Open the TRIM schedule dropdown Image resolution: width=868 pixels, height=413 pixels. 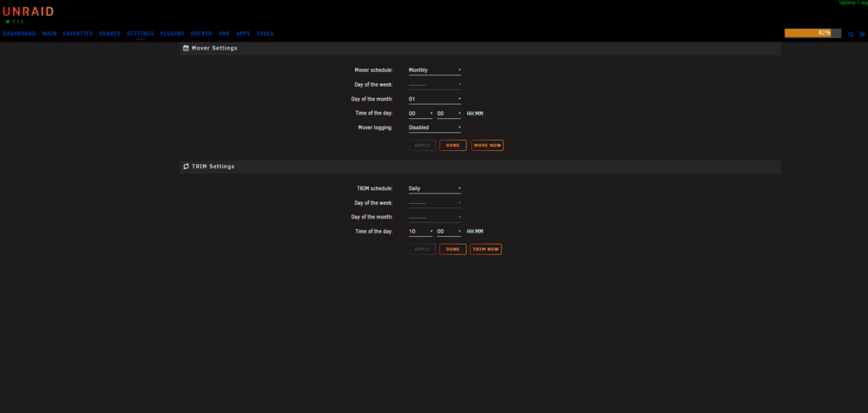click(435, 188)
